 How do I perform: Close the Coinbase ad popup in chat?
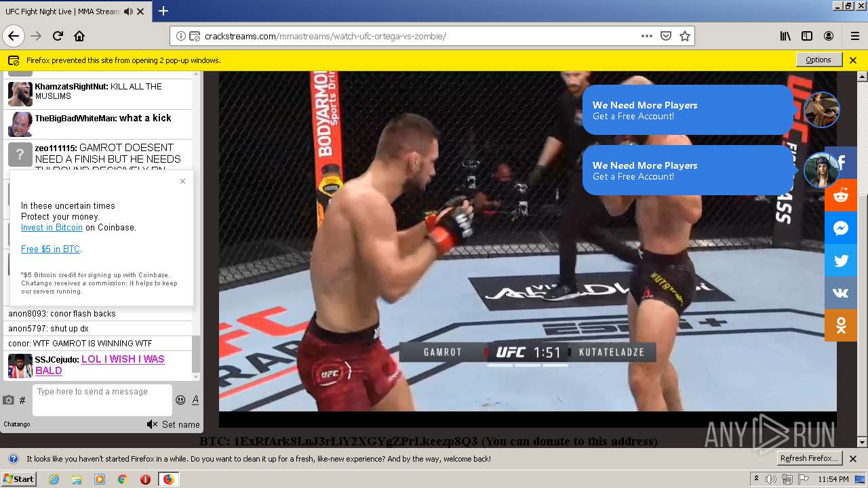[x=182, y=181]
